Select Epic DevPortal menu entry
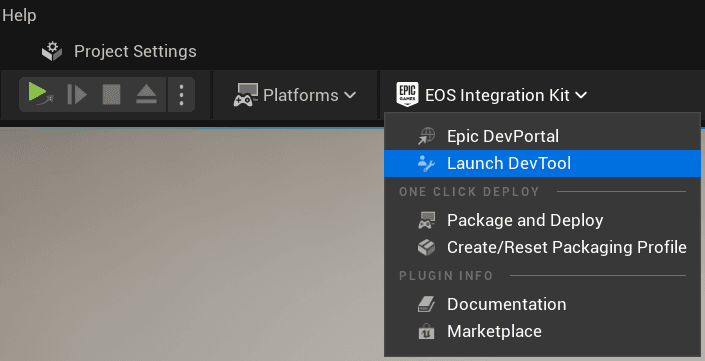705x361 pixels. tap(542, 137)
